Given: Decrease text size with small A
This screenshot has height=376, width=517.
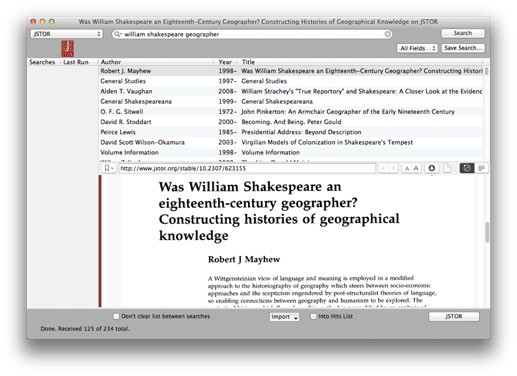Looking at the screenshot, I should pos(407,168).
